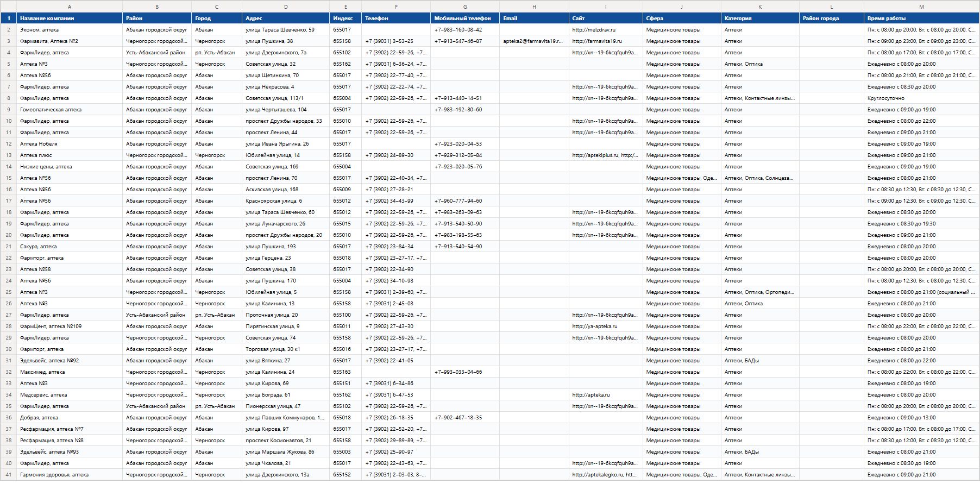Select column G header letter
Screen dimensions: 980x490
point(465,7)
